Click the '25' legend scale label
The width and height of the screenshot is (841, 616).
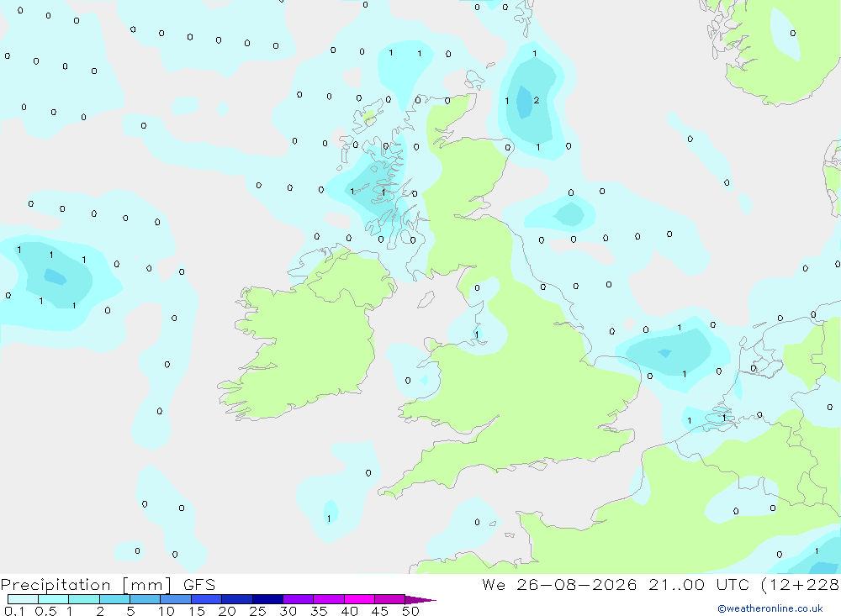[257, 611]
